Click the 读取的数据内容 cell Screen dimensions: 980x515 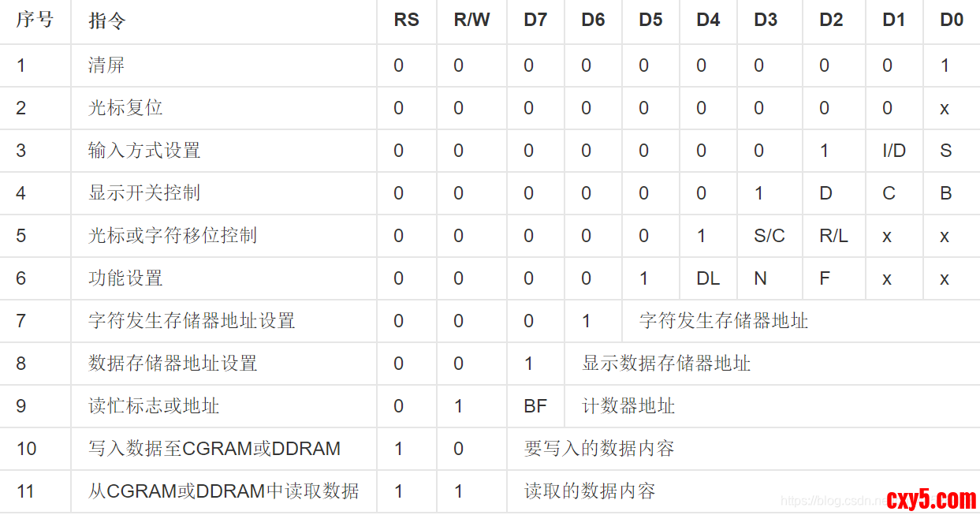pos(590,491)
